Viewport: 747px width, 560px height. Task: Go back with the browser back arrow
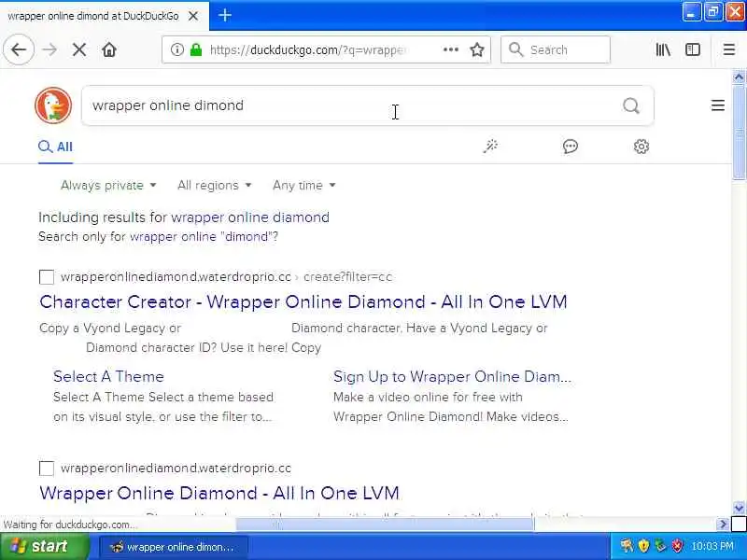pyautogui.click(x=19, y=49)
